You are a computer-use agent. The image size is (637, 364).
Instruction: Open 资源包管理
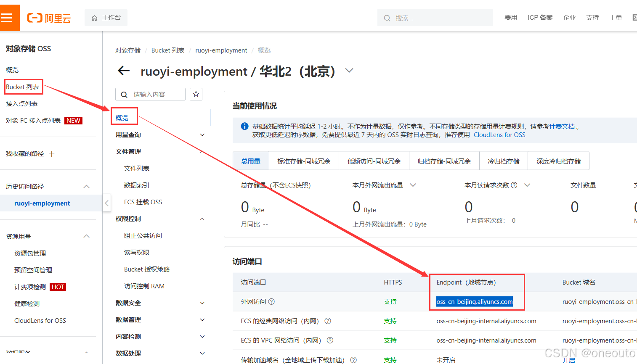30,253
